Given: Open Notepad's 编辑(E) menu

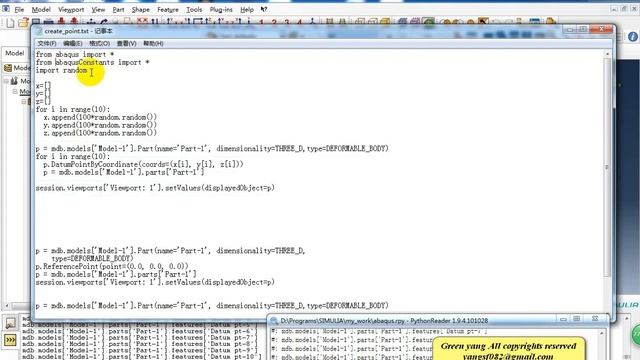Looking at the screenshot, I should coord(73,43).
